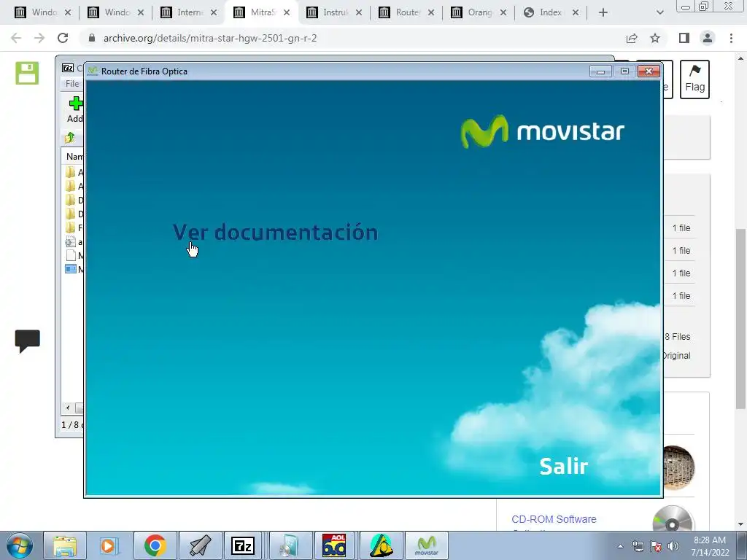This screenshot has height=560, width=747.
Task: Open a new browser tab with plus button
Action: [603, 13]
